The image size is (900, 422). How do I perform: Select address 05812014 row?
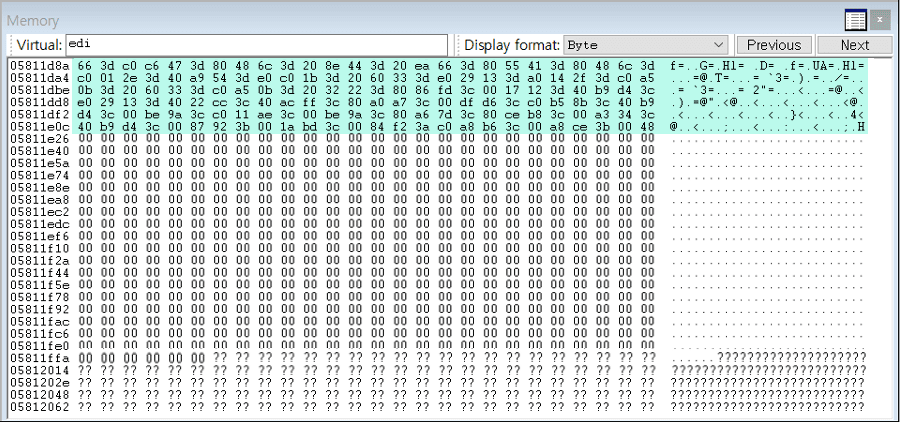(x=438, y=370)
